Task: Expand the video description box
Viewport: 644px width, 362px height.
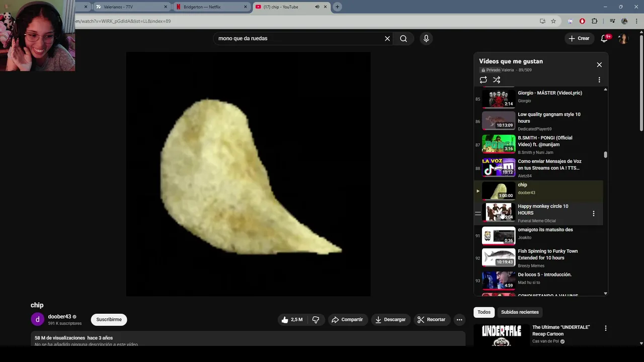Action: (248, 339)
